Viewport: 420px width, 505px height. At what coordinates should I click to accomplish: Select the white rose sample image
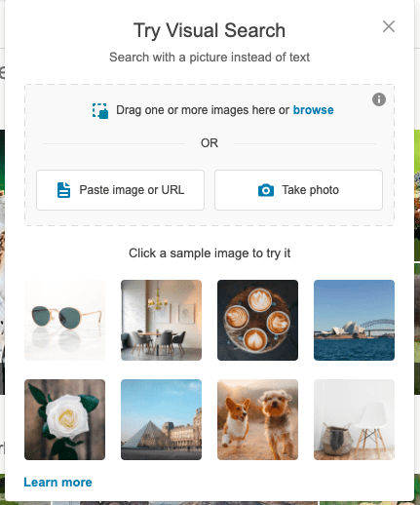[x=64, y=419]
